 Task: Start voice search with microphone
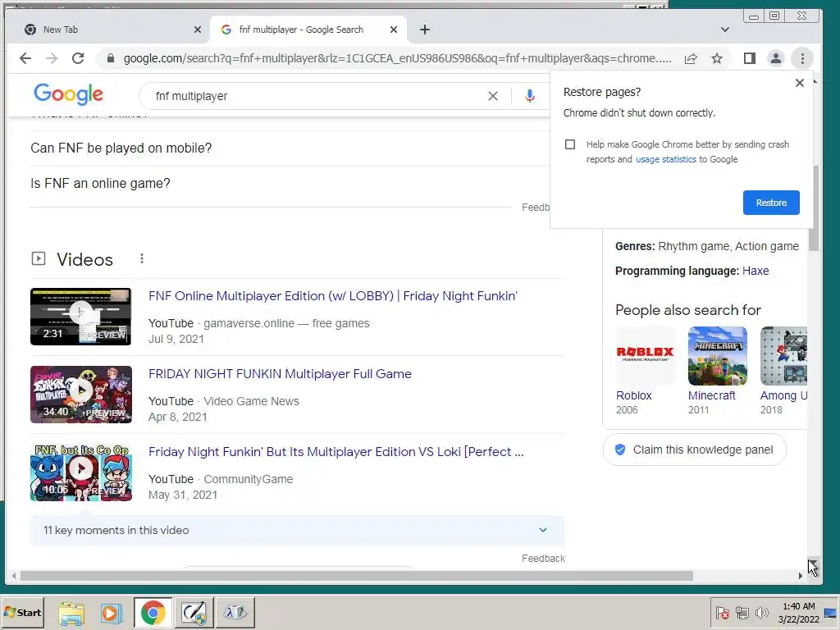[530, 96]
